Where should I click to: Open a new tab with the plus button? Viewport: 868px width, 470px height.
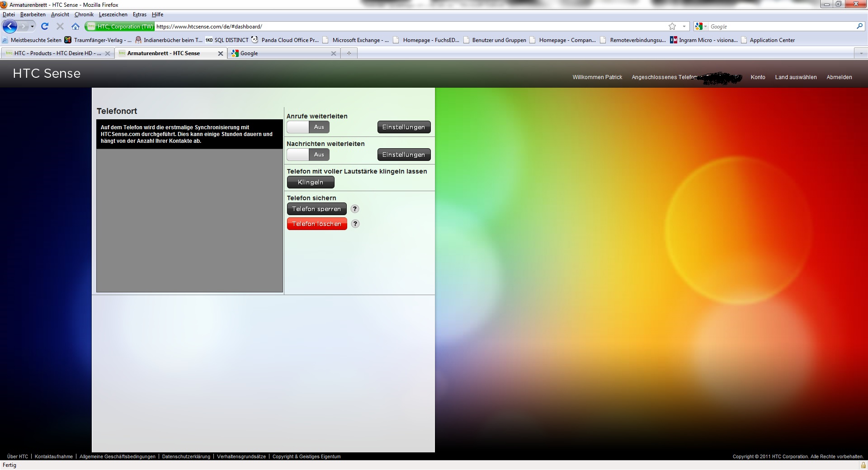tap(349, 53)
